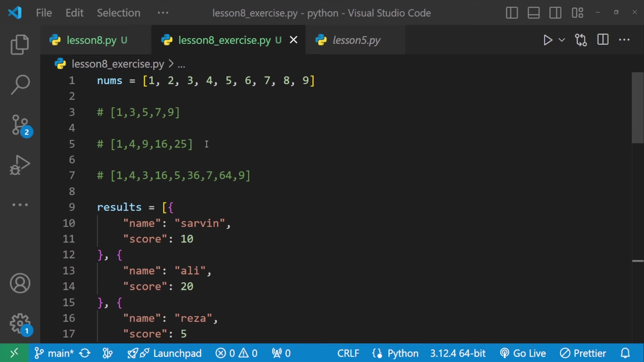Image resolution: width=644 pixels, height=362 pixels.
Task: Toggle the Primary Side Bar layout icon
Action: pos(512,13)
